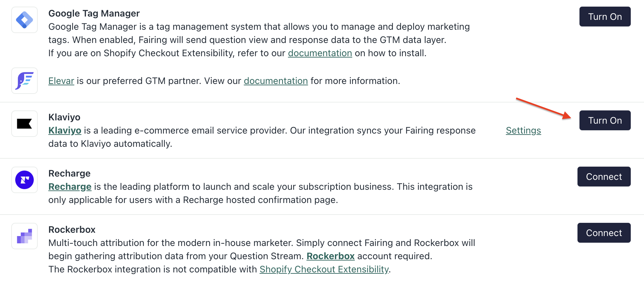Follow the Elevar link
644x283 pixels.
(61, 81)
